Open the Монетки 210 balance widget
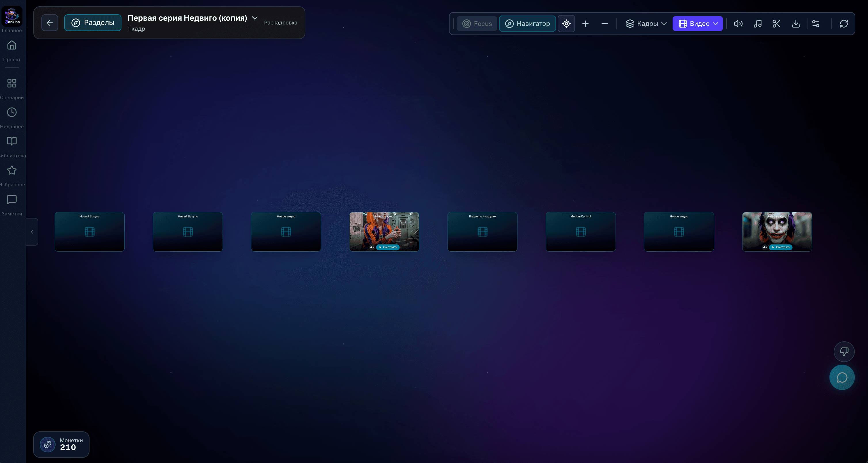The height and width of the screenshot is (463, 868). click(61, 445)
